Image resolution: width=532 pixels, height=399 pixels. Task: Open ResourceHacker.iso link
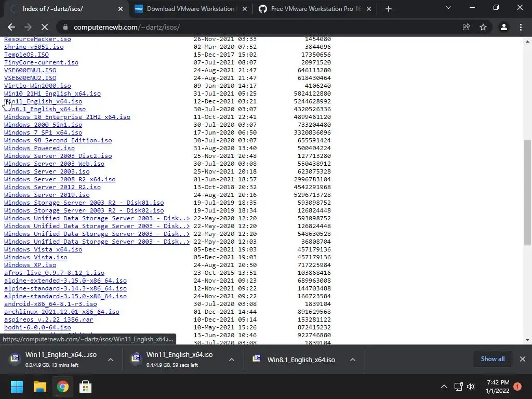37,39
